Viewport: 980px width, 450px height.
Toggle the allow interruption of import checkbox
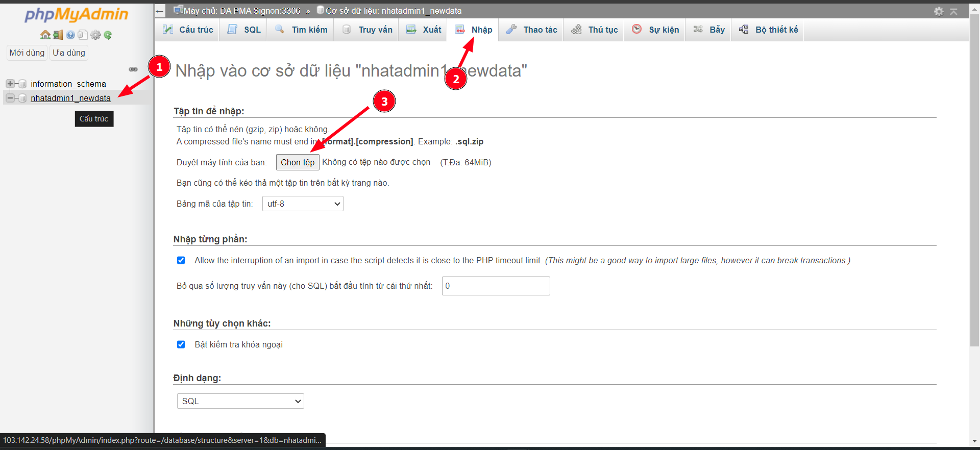click(181, 260)
